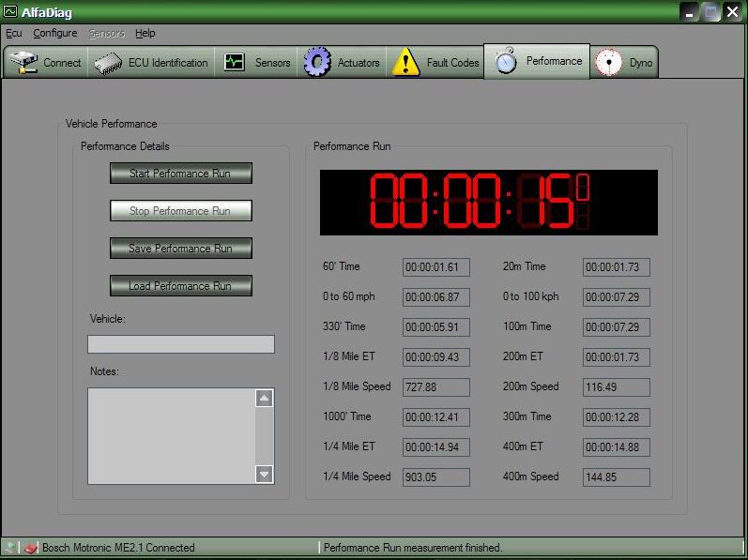Click the Notes scrollbar down arrow
The image size is (748, 560).
(265, 475)
